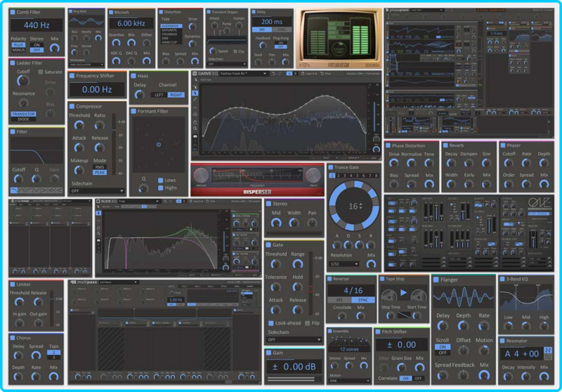Select the highlighted pointer tool in Carve EQ
Image resolution: width=562 pixels, height=392 pixels.
point(195,93)
